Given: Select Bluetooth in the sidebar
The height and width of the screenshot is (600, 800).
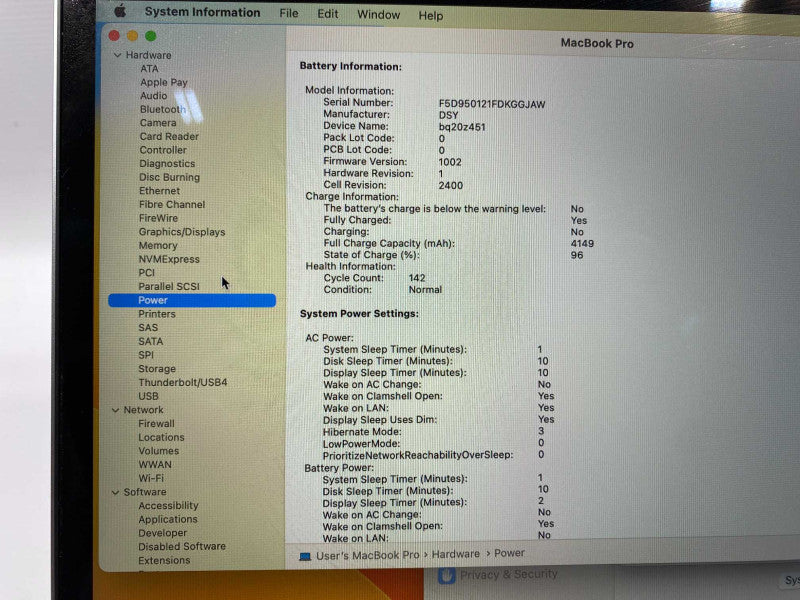Looking at the screenshot, I should 163,109.
